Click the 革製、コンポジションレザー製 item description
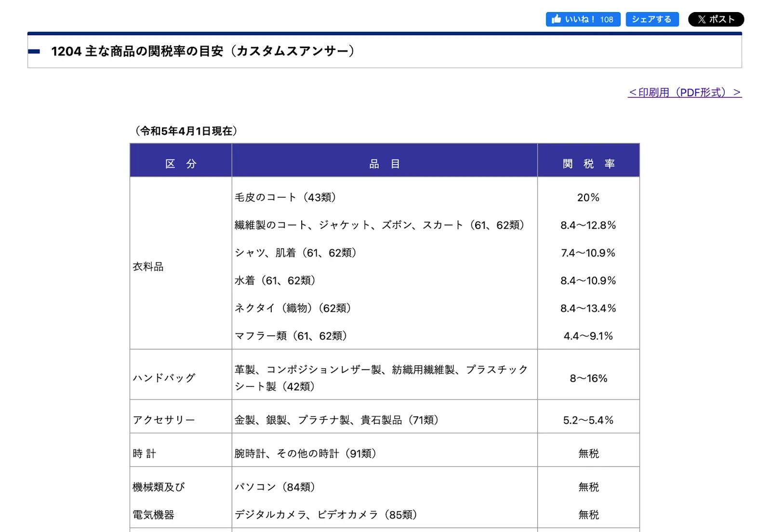 click(x=382, y=378)
